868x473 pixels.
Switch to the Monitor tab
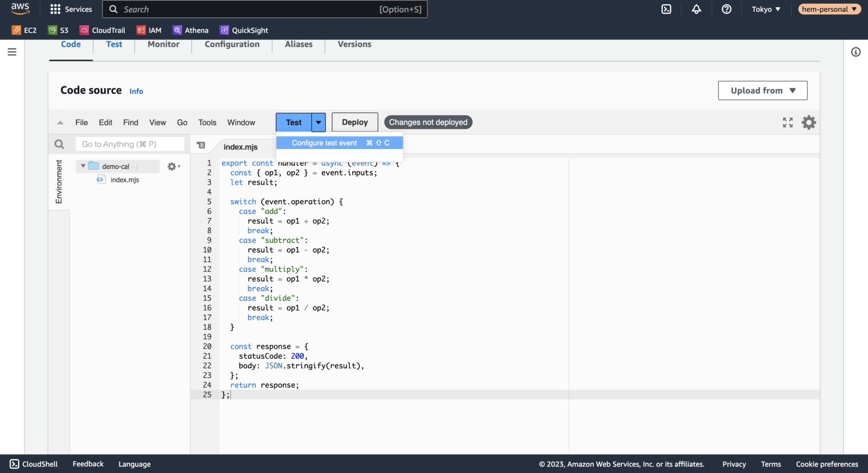tap(163, 44)
